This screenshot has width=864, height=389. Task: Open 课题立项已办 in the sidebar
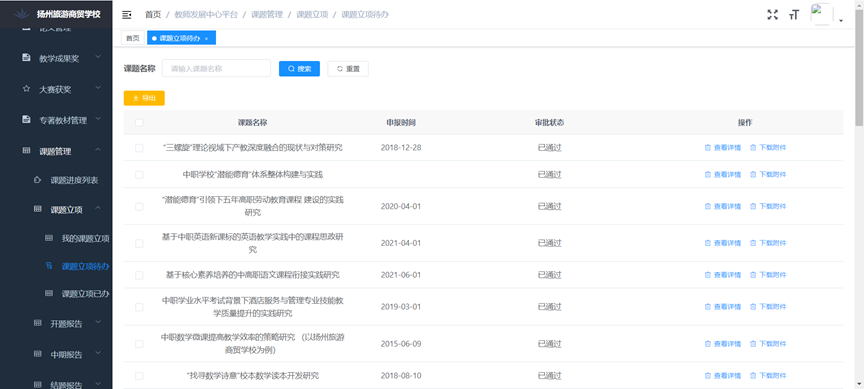pos(85,294)
